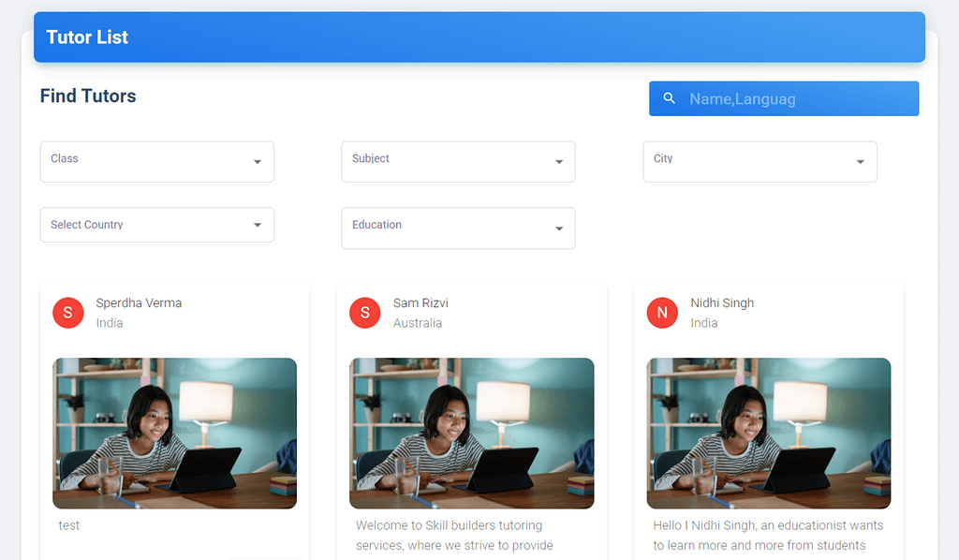Click the Education dropdown arrow
Viewport: 959px width, 560px height.
[559, 228]
